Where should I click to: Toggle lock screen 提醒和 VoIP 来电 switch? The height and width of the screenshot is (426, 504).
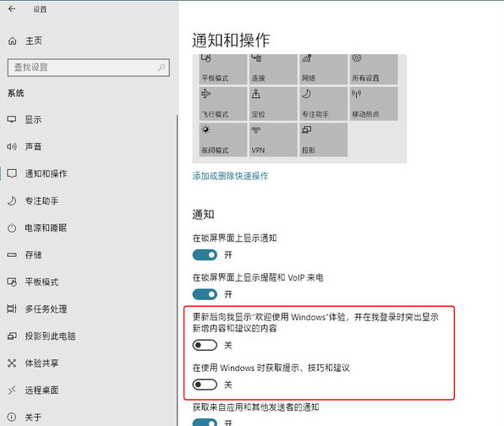click(x=205, y=294)
